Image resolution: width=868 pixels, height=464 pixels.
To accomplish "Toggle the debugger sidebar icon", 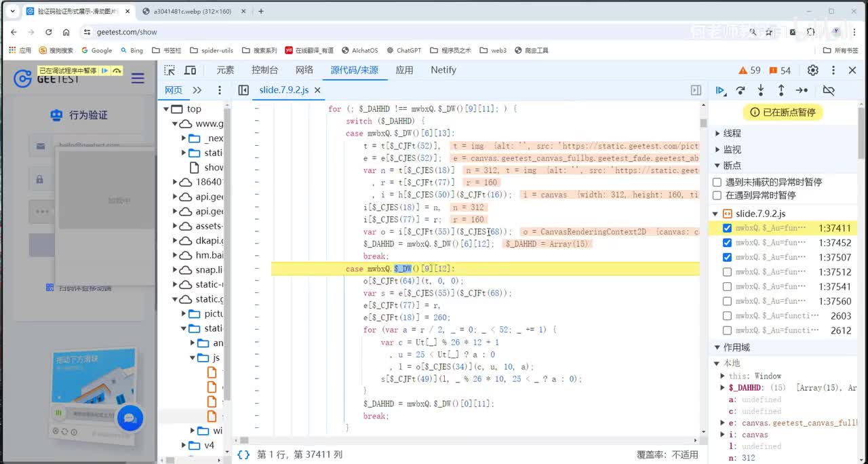I will pyautogui.click(x=696, y=90).
